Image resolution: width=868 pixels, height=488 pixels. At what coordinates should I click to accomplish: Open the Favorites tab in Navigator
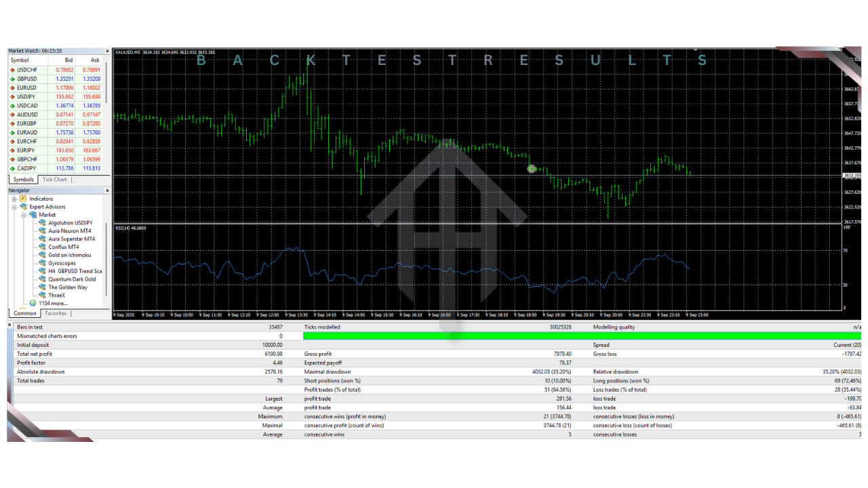pos(56,314)
